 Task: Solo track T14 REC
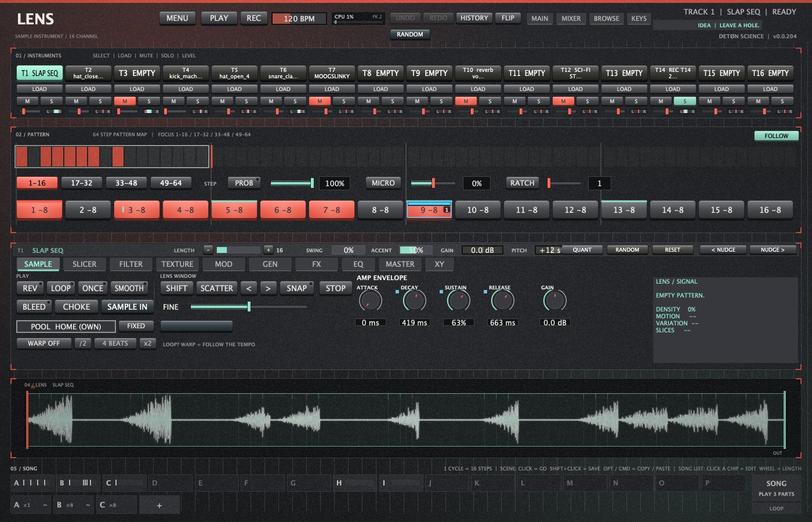684,101
